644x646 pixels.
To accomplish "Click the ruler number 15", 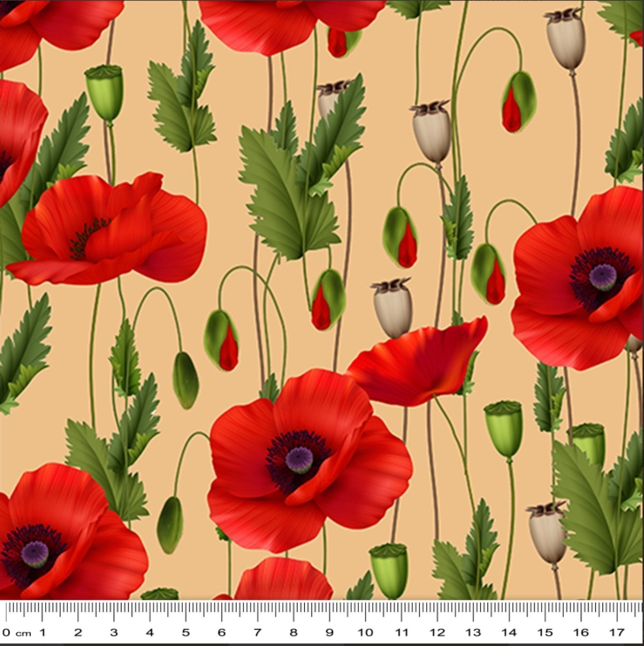I will (545, 632).
